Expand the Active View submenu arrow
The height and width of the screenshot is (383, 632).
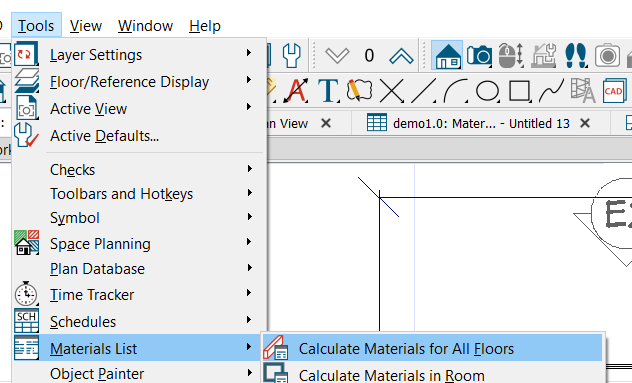(x=249, y=107)
